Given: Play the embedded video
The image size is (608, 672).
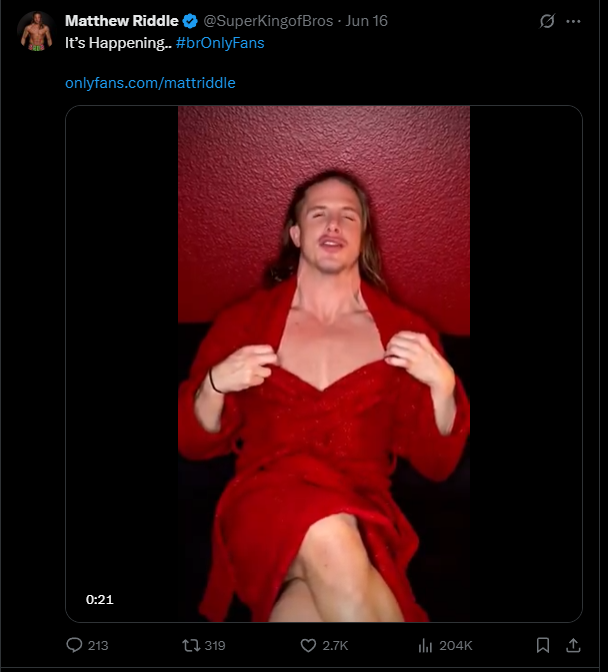Looking at the screenshot, I should point(324,364).
